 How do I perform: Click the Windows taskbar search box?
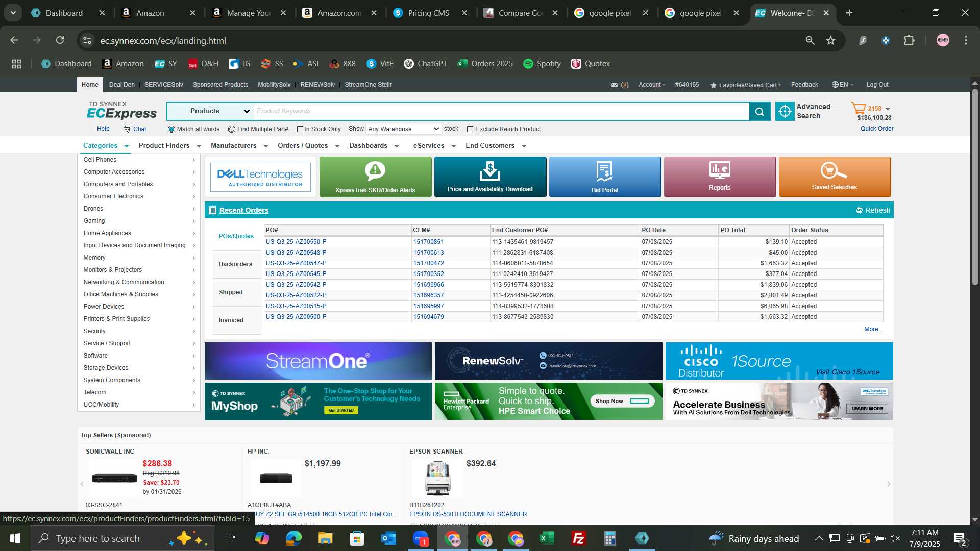122,538
